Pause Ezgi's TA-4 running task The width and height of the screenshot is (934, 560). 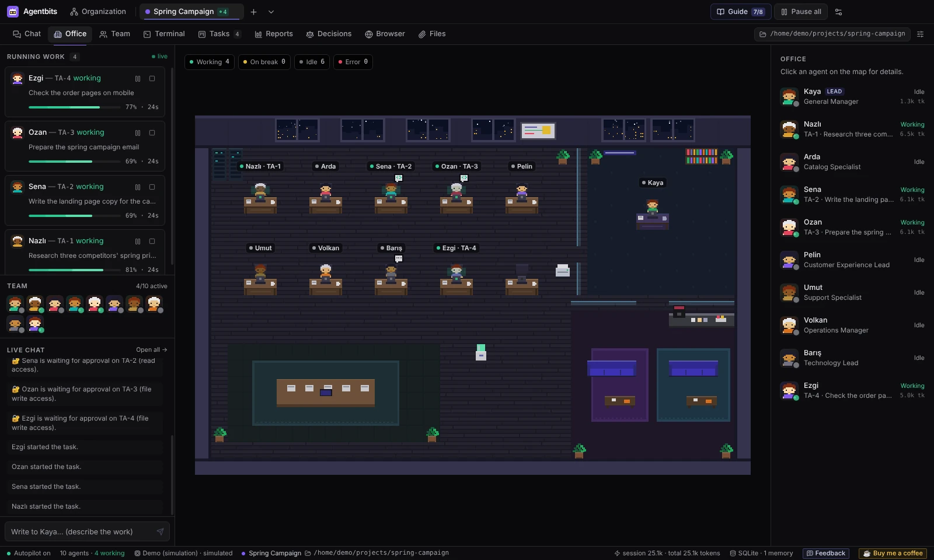(x=138, y=78)
